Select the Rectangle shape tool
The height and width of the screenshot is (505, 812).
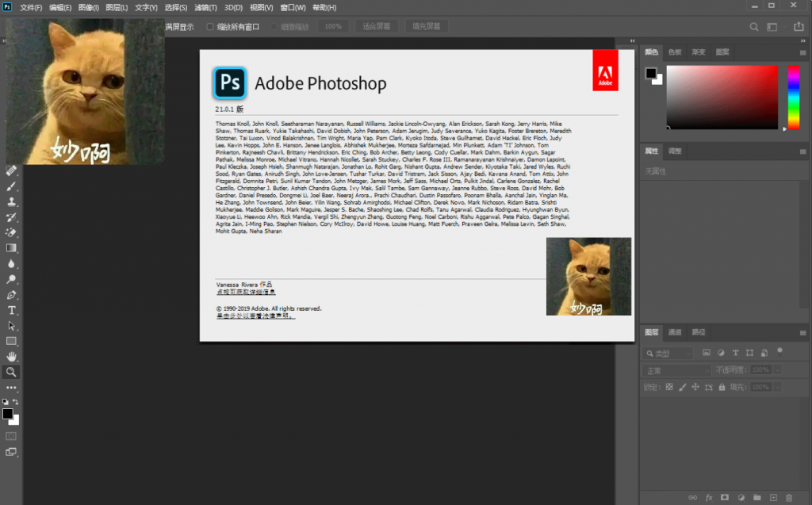11,342
